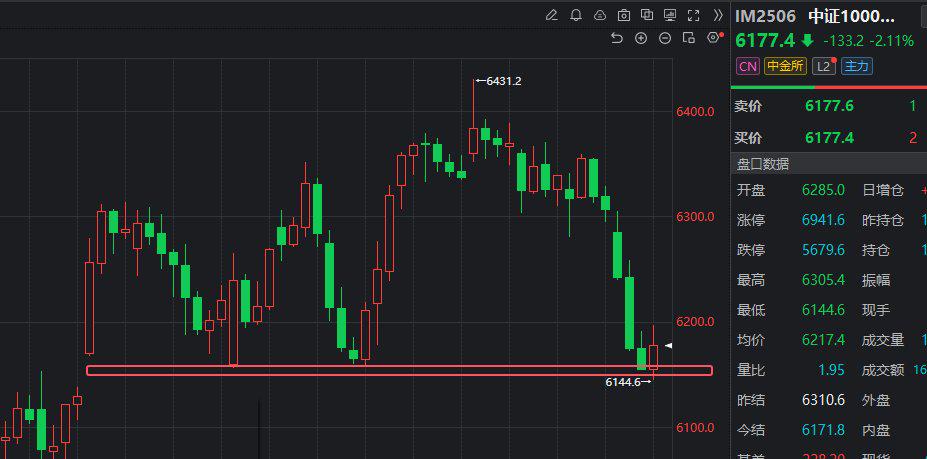The width and height of the screenshot is (927, 459).
Task: Open the price alert bell
Action: [x=576, y=15]
